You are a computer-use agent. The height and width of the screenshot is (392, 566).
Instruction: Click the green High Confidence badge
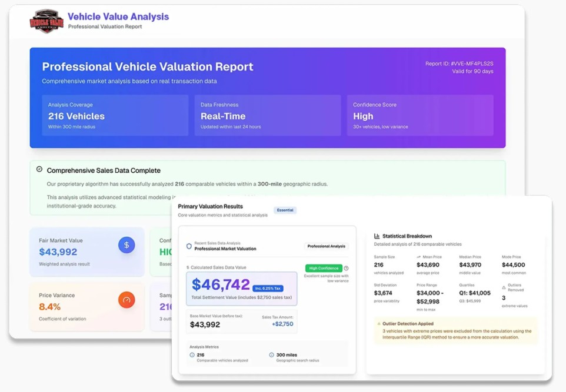click(324, 268)
